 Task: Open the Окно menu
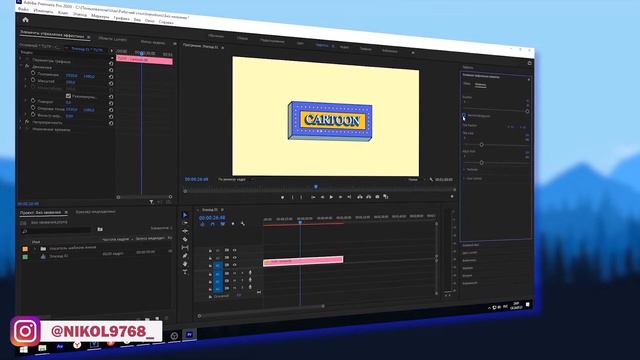click(x=149, y=20)
